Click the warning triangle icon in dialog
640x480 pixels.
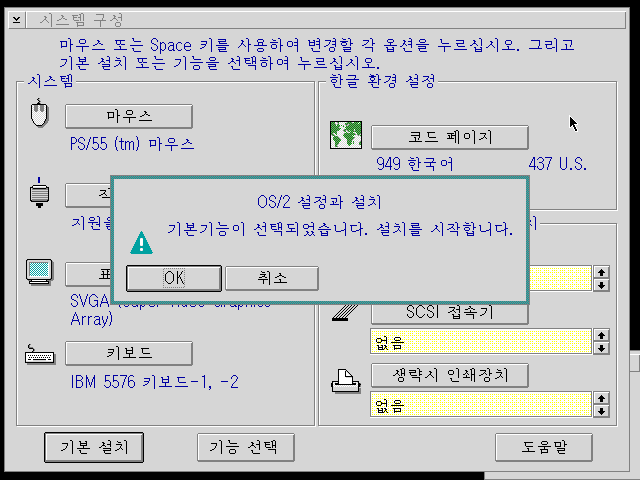tap(141, 243)
